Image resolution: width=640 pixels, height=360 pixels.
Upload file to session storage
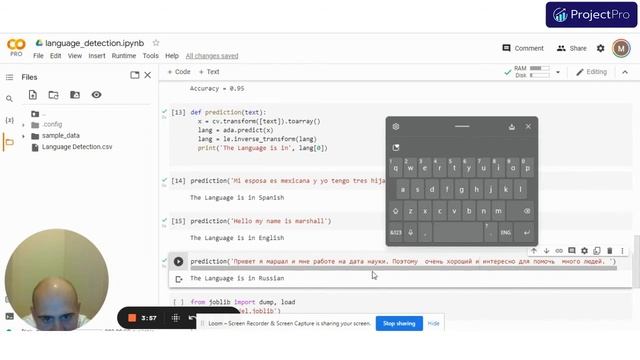[33, 95]
